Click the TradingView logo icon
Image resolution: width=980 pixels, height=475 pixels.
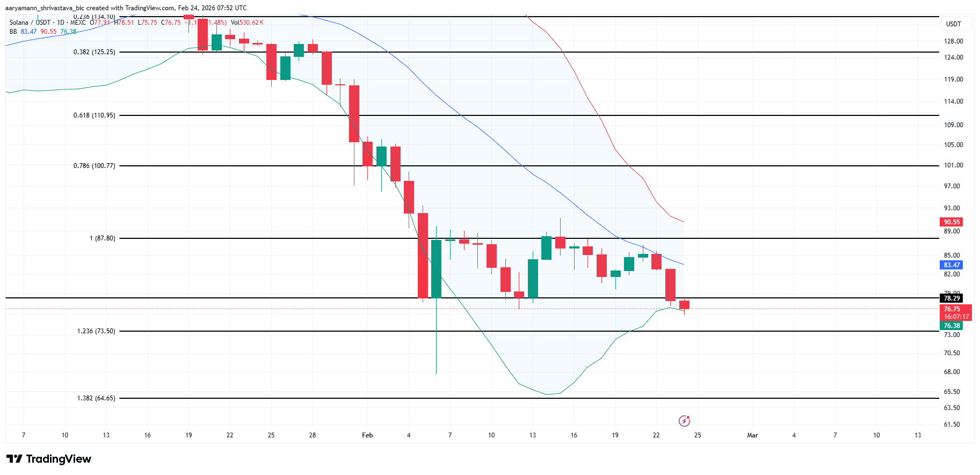14,459
